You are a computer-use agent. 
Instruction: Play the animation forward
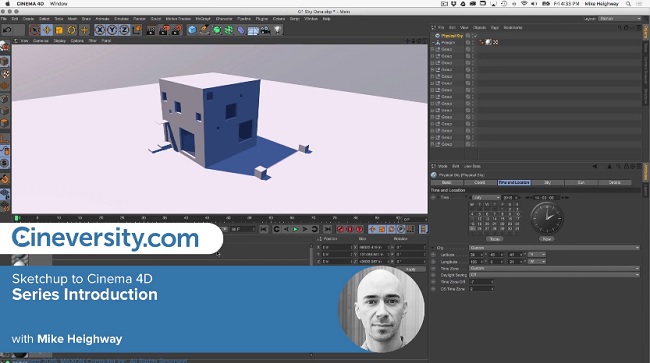pos(295,229)
